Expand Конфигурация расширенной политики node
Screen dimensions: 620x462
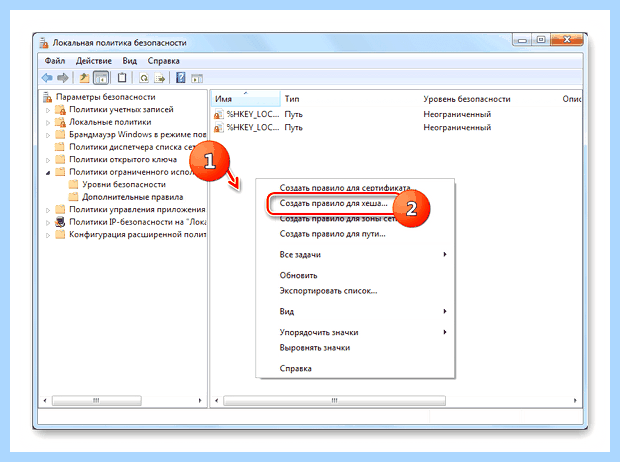(48, 235)
